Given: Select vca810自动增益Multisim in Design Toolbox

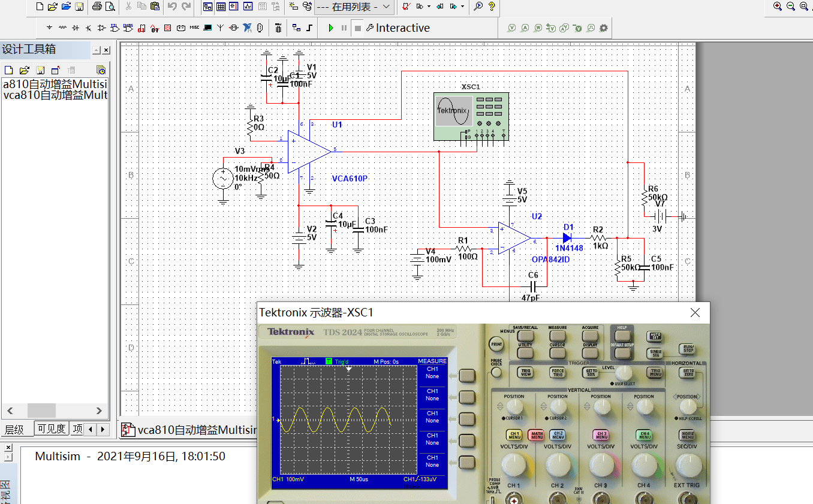Looking at the screenshot, I should pos(55,95).
